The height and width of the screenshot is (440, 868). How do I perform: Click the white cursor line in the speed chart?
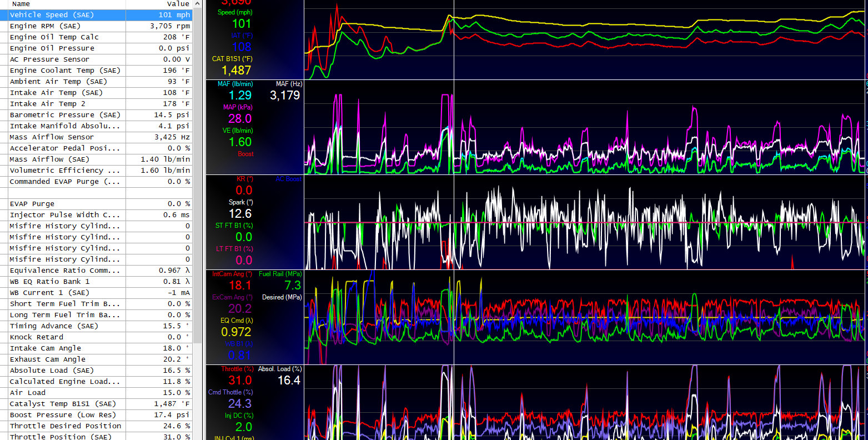(x=454, y=39)
